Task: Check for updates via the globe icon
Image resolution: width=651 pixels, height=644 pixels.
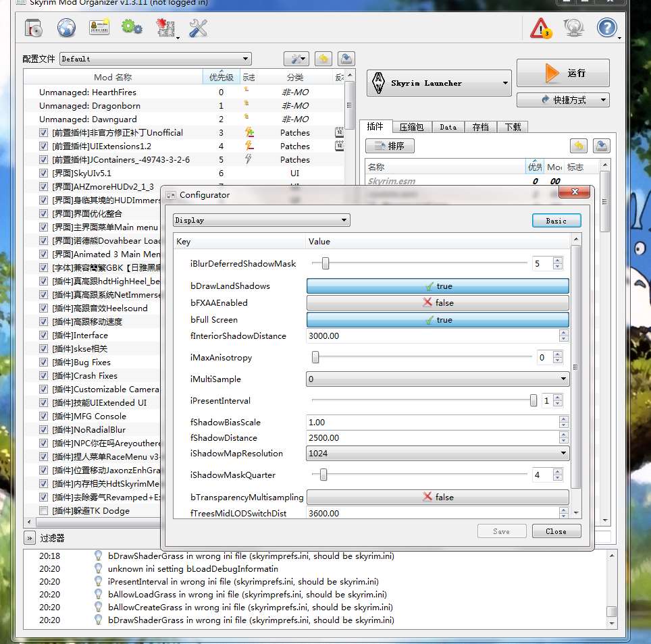Action: click(x=574, y=28)
